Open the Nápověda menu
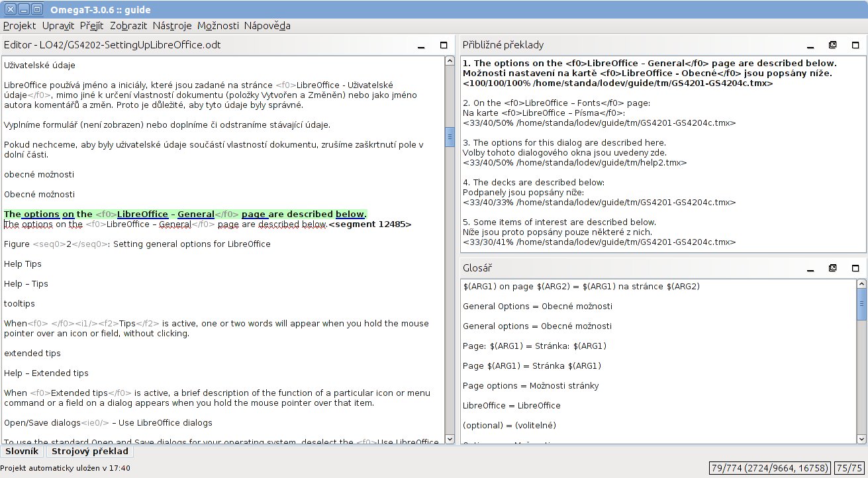868x478 pixels. [267, 26]
